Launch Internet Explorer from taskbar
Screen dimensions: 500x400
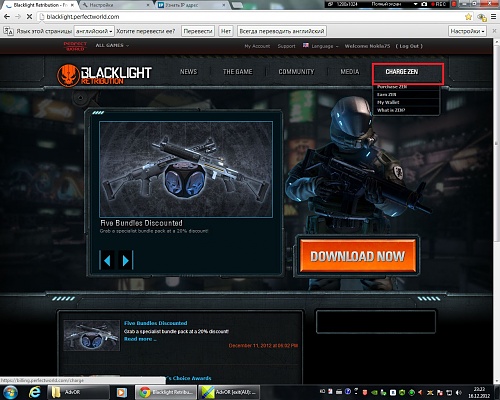coord(35,392)
